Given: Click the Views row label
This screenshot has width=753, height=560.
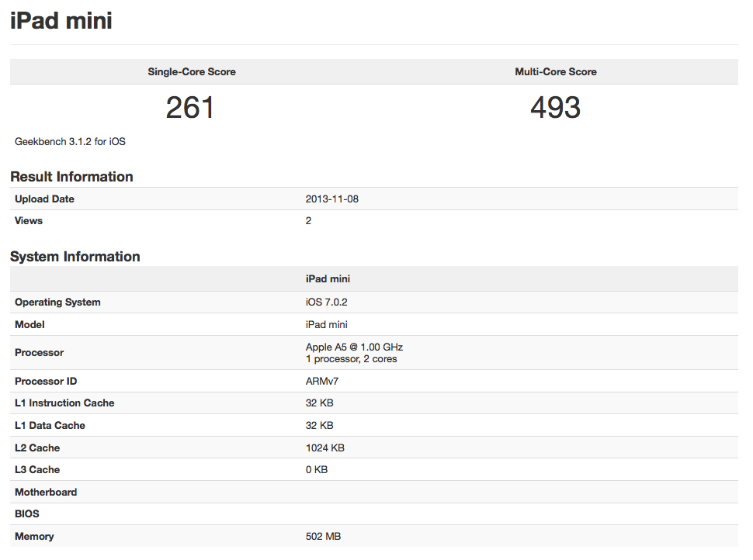Looking at the screenshot, I should (29, 220).
